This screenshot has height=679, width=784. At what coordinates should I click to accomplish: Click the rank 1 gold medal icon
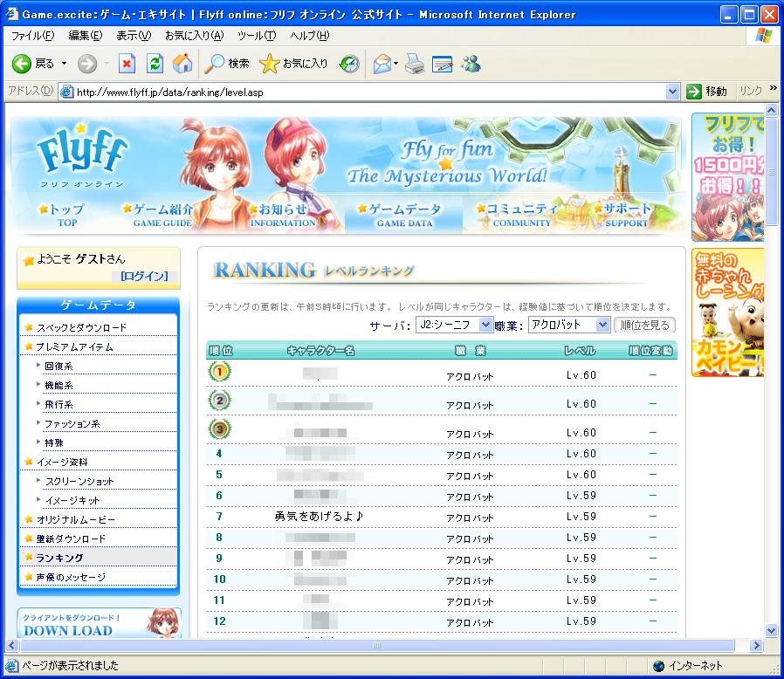(x=219, y=372)
